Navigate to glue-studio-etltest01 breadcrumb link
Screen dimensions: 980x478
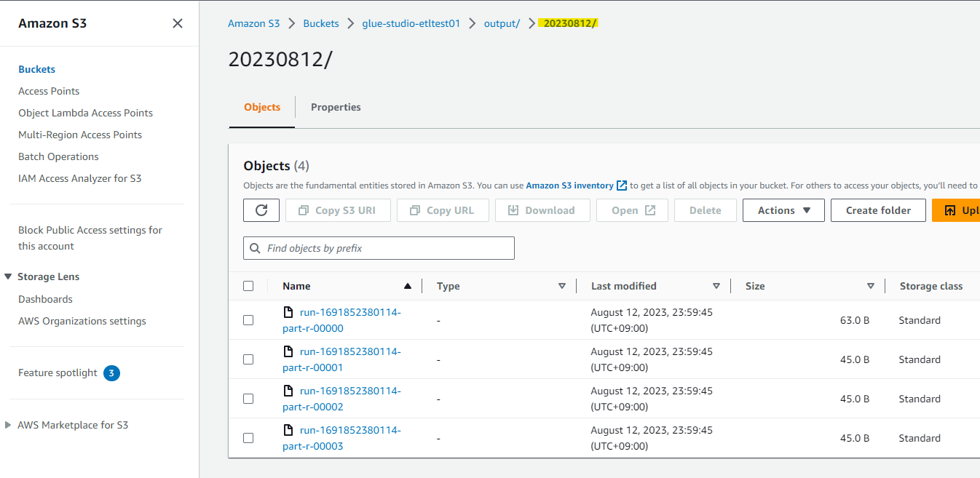tap(411, 23)
